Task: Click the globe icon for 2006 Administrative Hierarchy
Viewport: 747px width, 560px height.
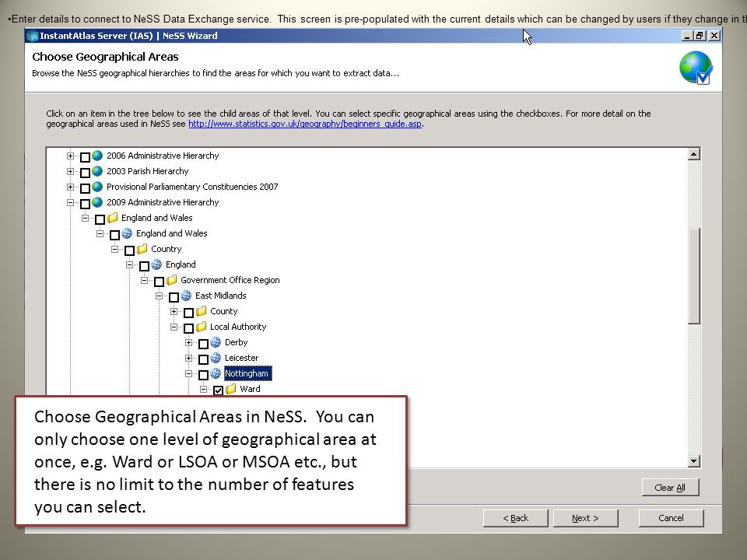Action: pyautogui.click(x=97, y=156)
